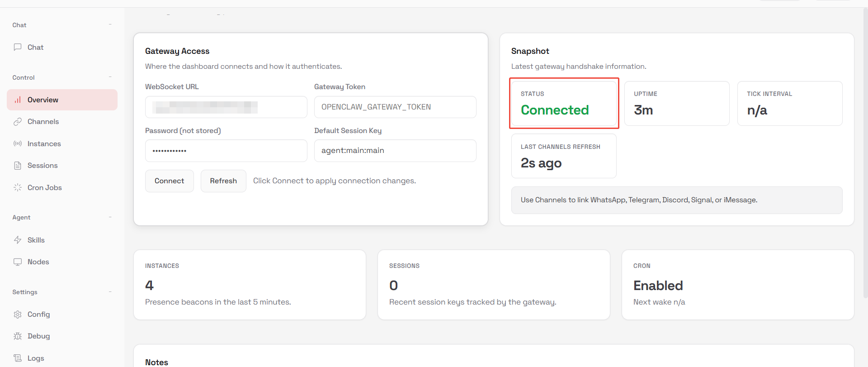Click the Config gear icon
The width and height of the screenshot is (868, 367).
(18, 315)
